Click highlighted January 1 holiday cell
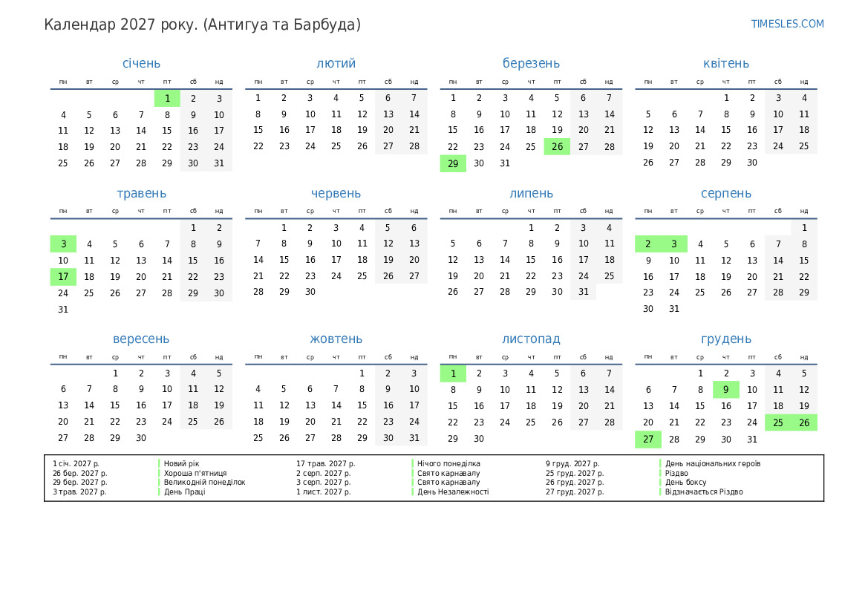Image resolution: width=868 pixels, height=614 pixels. (x=167, y=99)
